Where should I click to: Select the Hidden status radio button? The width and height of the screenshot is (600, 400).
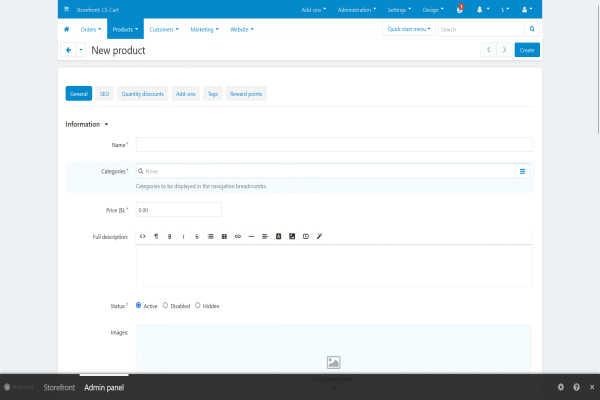197,305
